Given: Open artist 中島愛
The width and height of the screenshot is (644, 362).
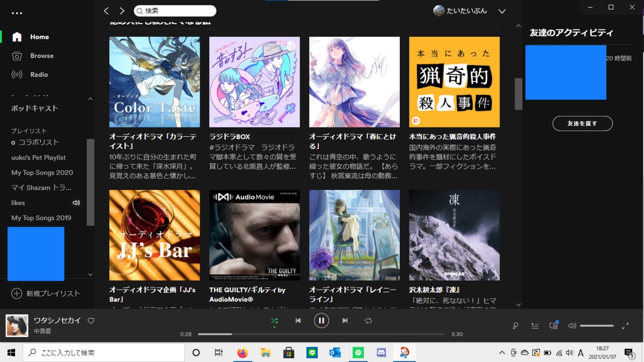Looking at the screenshot, I should 43,331.
